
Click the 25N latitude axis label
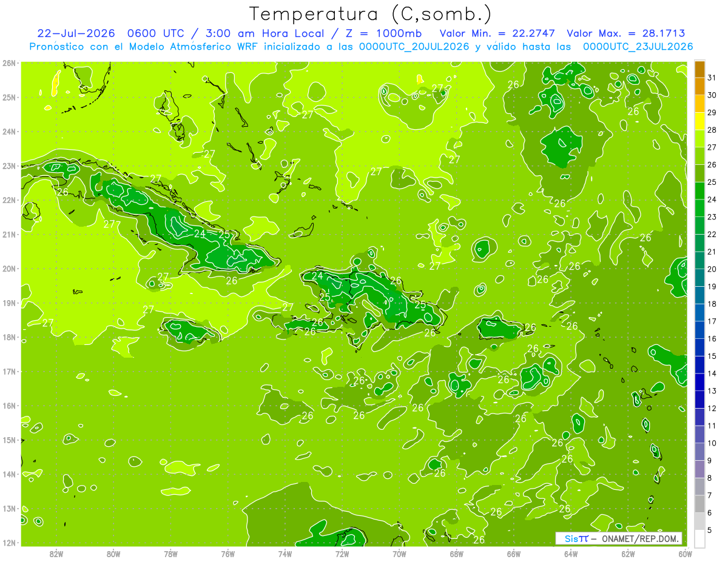9,98
